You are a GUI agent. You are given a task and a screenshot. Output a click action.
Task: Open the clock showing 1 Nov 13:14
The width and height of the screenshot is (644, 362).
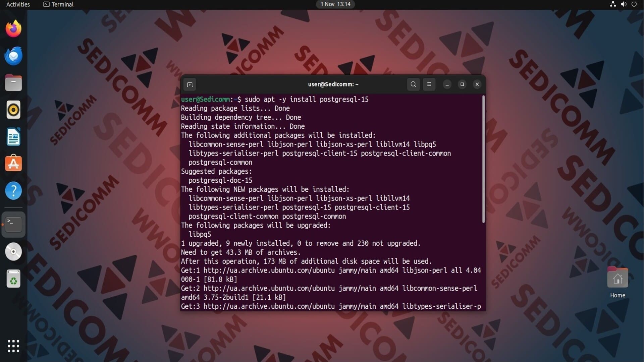(335, 4)
